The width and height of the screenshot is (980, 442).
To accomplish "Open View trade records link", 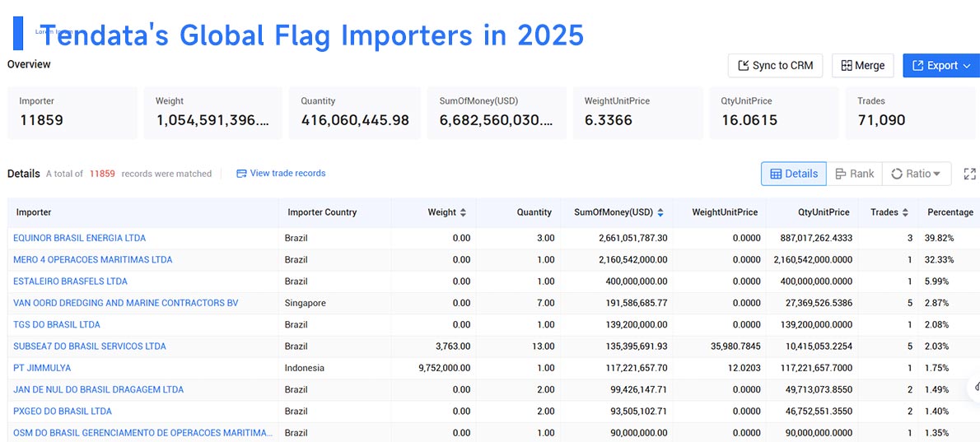I will 281,173.
